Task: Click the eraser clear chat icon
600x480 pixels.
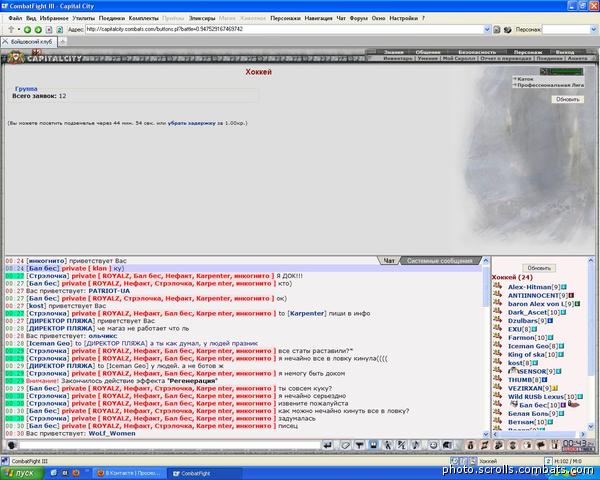Action: [346, 445]
